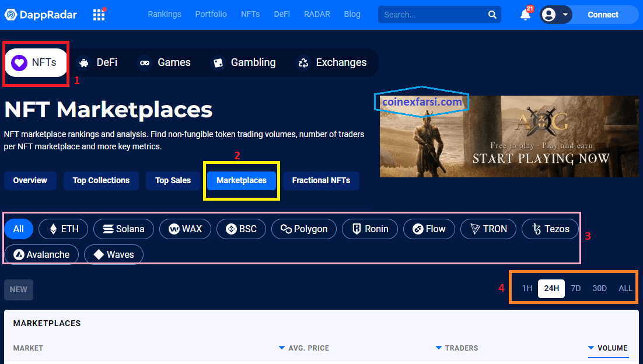
Task: Click into the Search input field
Action: click(x=432, y=15)
